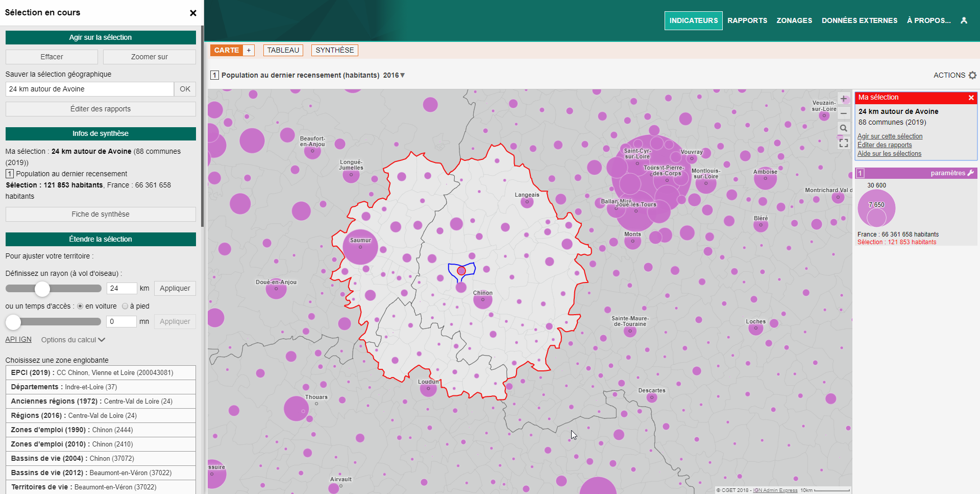Close the Sélection en cours panel

tap(193, 13)
